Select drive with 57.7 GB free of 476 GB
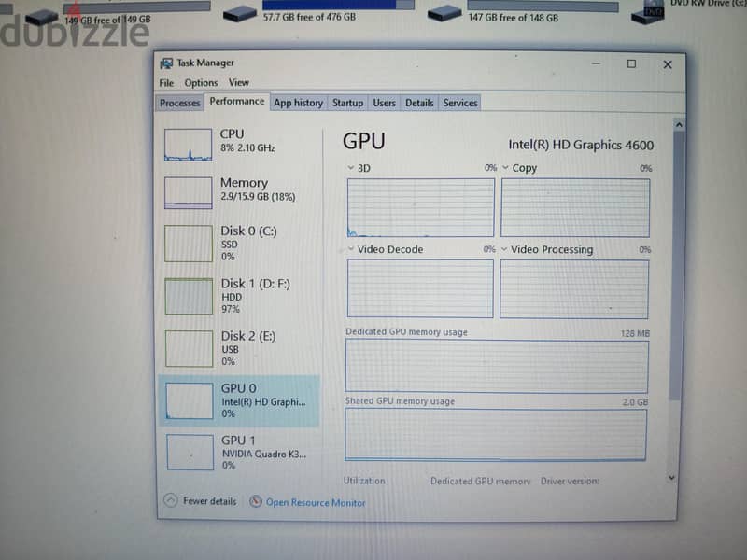The image size is (747, 560). pos(318,11)
